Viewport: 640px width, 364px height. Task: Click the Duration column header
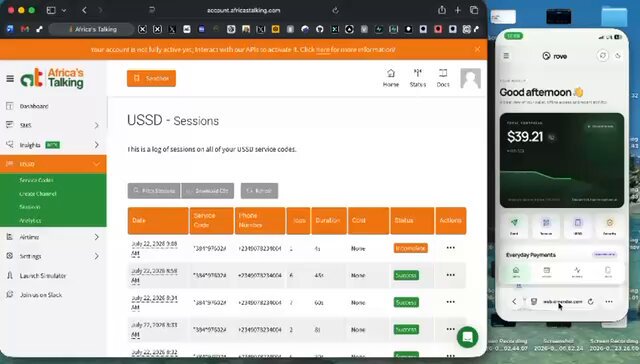click(x=329, y=221)
